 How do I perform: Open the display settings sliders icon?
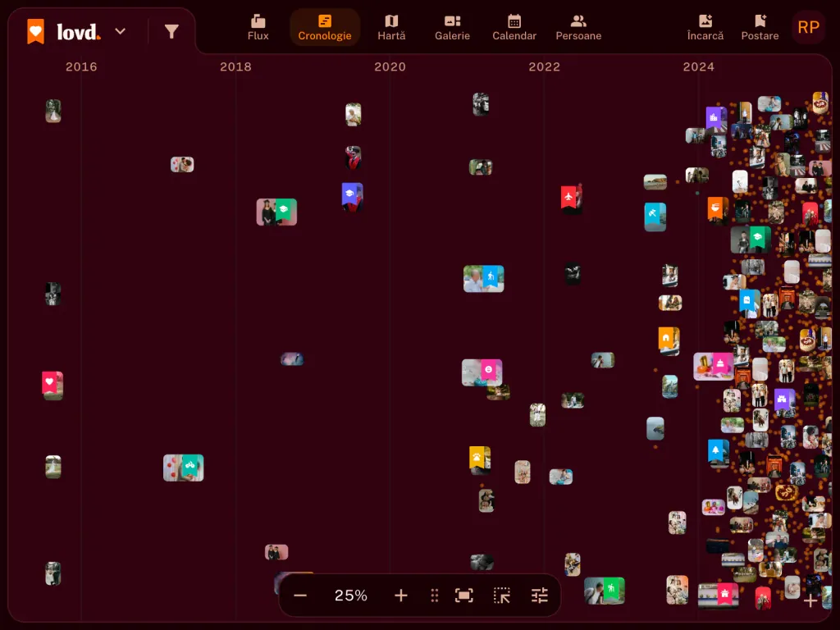pos(540,596)
